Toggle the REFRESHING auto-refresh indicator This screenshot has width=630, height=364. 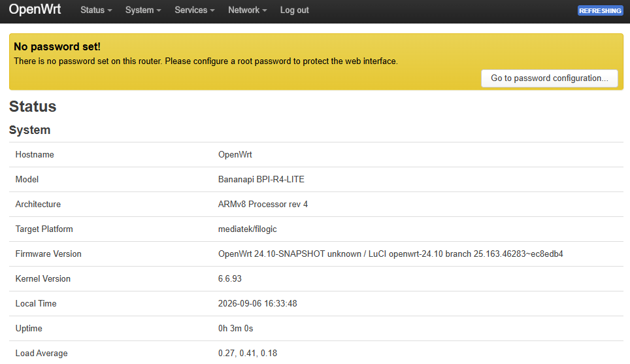(x=601, y=11)
